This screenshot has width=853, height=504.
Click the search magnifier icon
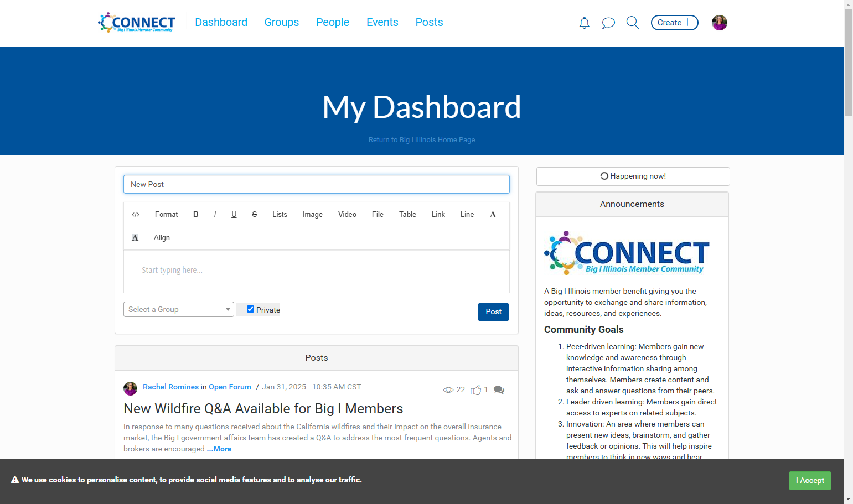click(x=633, y=23)
